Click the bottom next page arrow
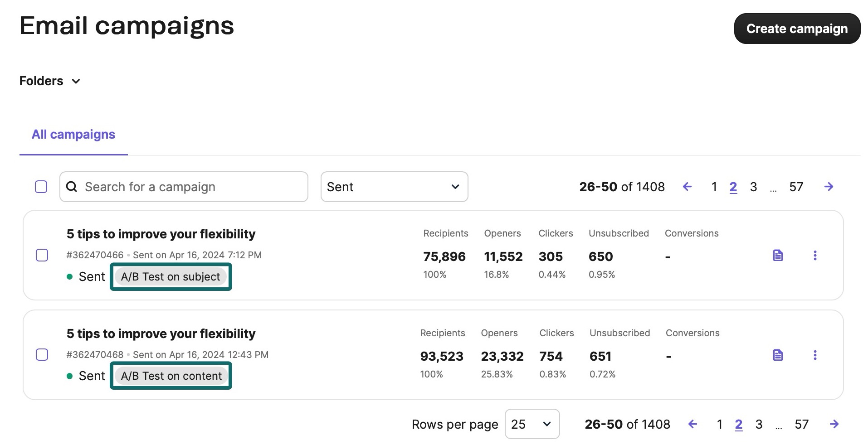 tap(834, 424)
